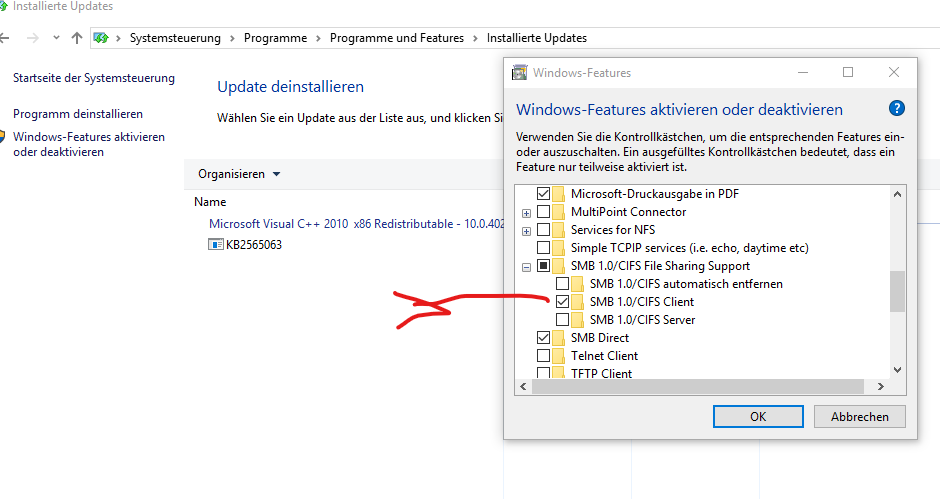Maximize the Windows-Features dialog

pyautogui.click(x=848, y=72)
